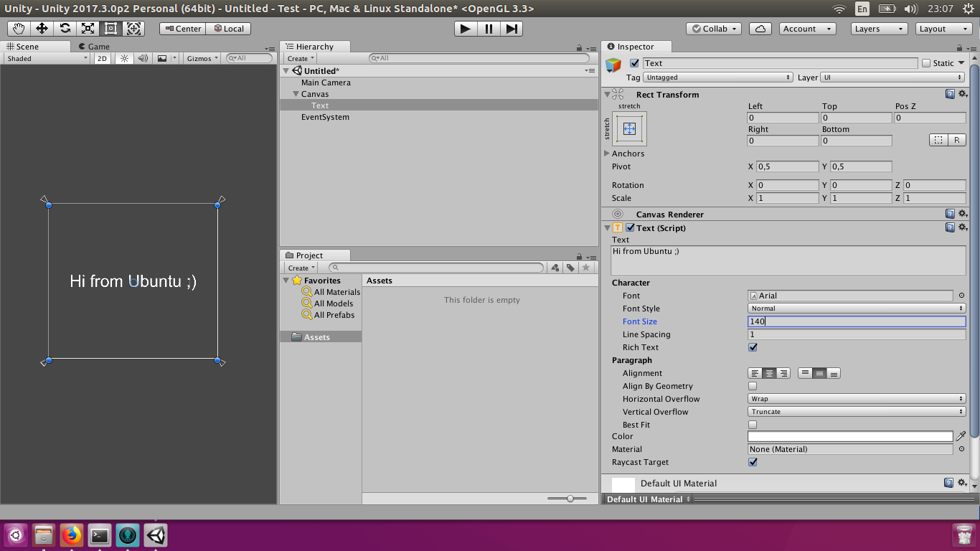Open the cloud services icon
The image size is (980, 551).
click(x=760, y=29)
